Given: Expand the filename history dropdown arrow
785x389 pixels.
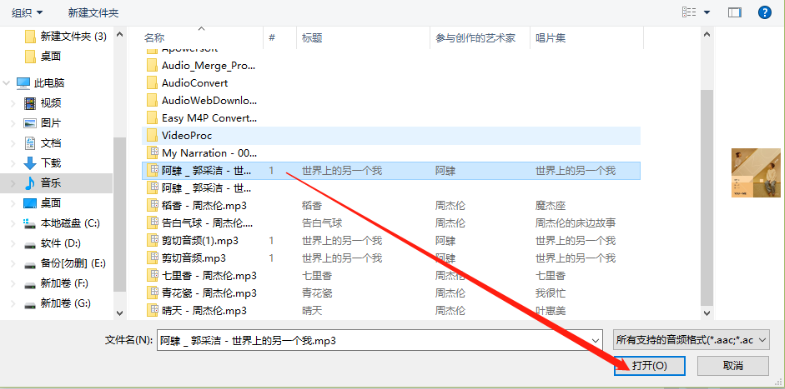Looking at the screenshot, I should pyautogui.click(x=595, y=340).
